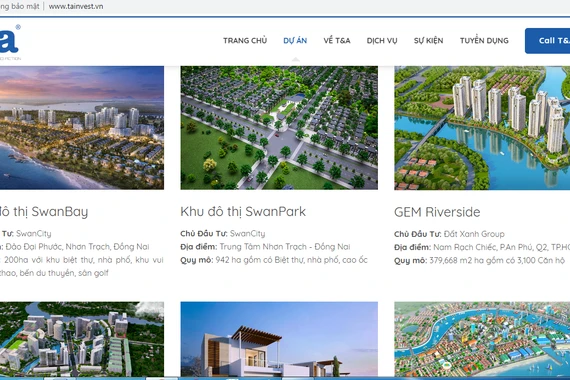Select the 942 ha scale description
Viewport: 570px width, 380px height.
[x=291, y=260]
